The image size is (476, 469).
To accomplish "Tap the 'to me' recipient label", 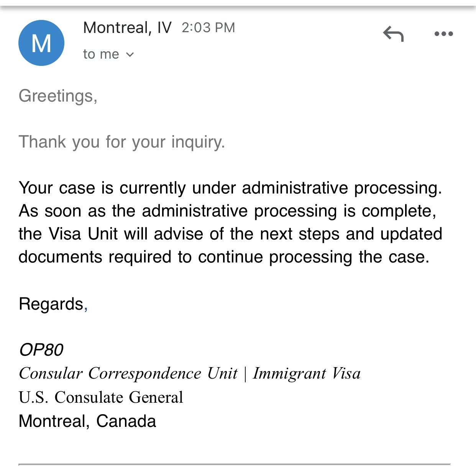I will point(101,54).
